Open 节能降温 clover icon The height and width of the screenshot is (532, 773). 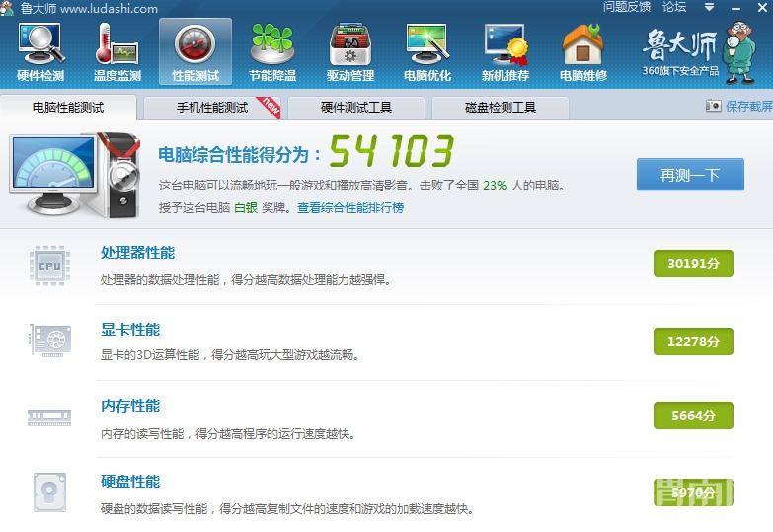coord(272,51)
